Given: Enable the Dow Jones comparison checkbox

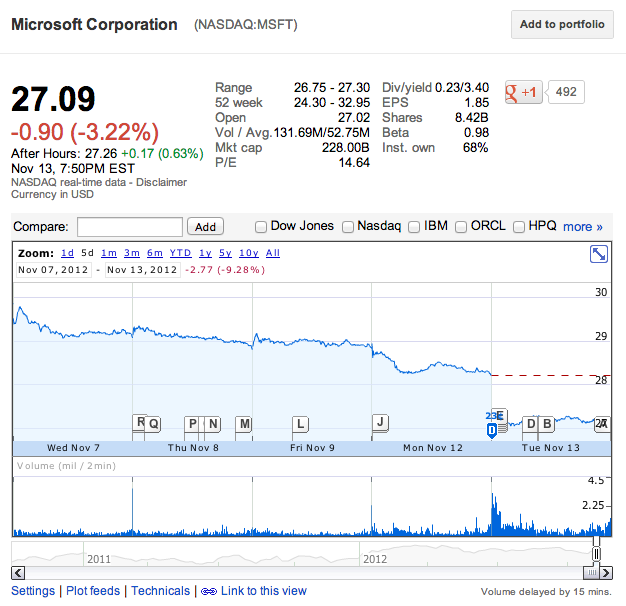Looking at the screenshot, I should [261, 227].
